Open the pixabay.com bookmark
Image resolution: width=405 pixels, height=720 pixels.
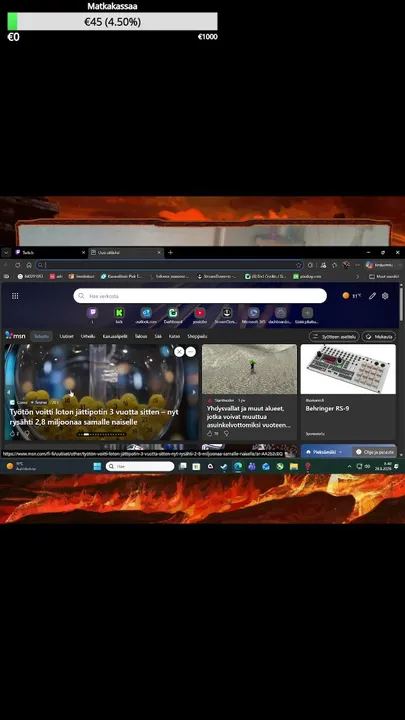coord(307,276)
